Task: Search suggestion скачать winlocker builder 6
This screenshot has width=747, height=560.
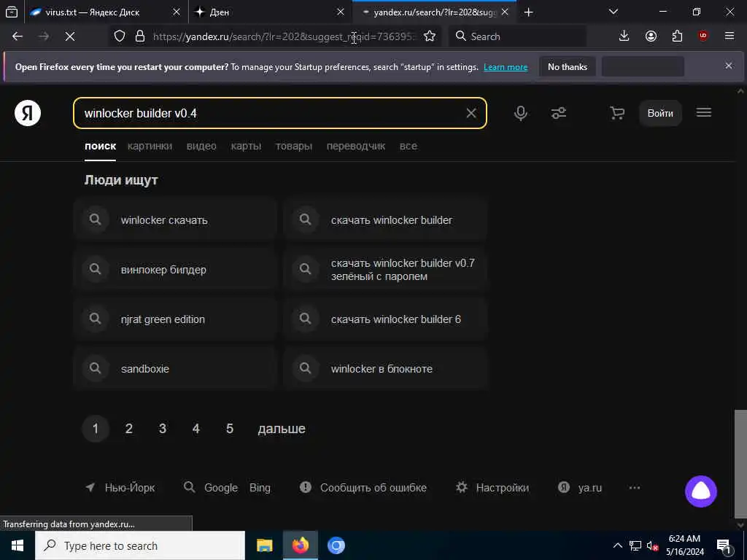Action: 385,319
